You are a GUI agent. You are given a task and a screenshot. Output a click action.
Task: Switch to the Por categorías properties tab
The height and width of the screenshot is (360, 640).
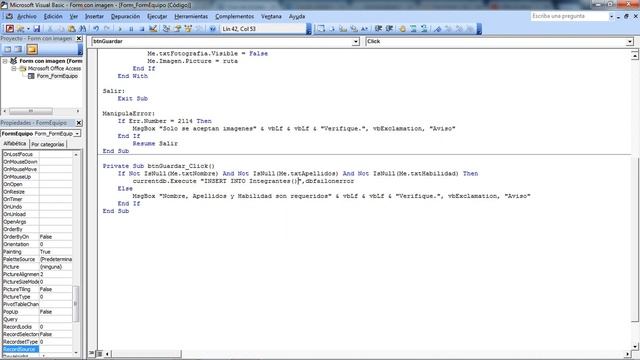(x=47, y=144)
